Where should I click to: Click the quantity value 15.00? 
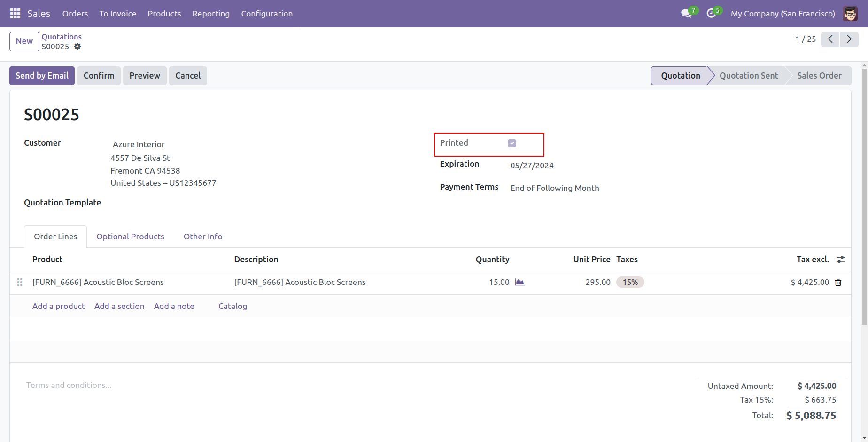(x=499, y=282)
